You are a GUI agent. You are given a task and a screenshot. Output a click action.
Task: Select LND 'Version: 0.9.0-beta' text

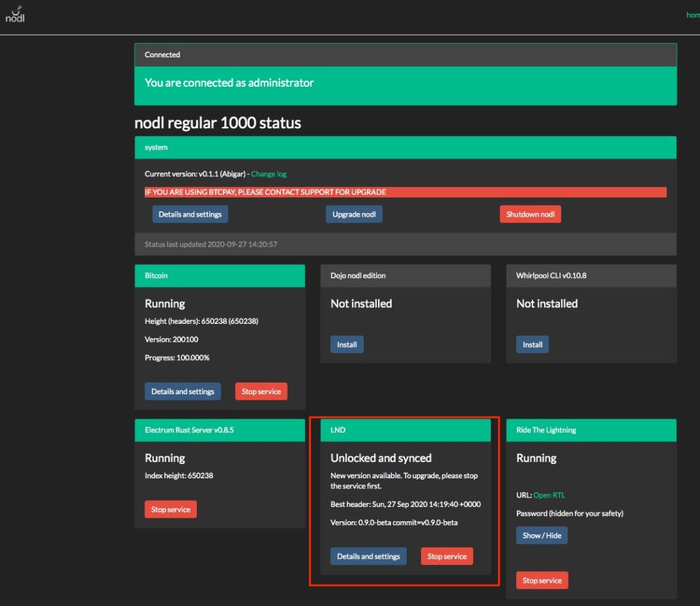click(x=394, y=523)
